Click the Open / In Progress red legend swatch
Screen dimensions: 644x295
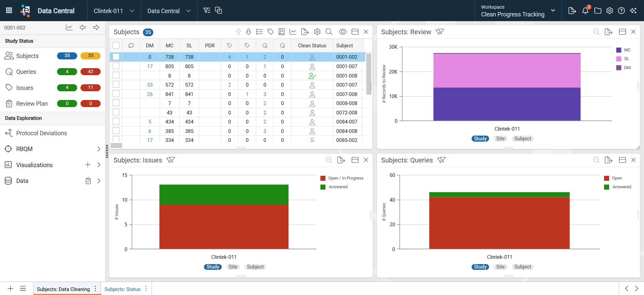(323, 178)
